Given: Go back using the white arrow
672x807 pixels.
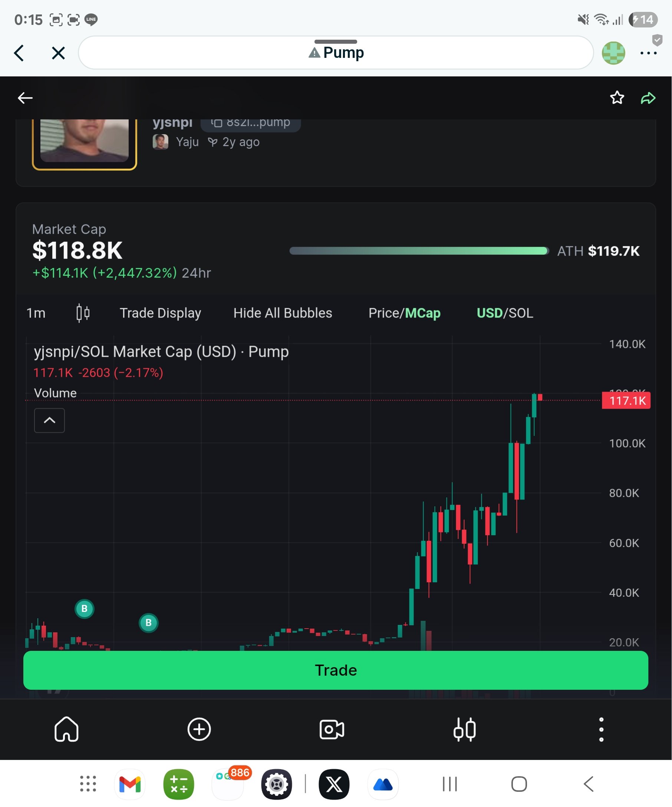Looking at the screenshot, I should point(25,98).
